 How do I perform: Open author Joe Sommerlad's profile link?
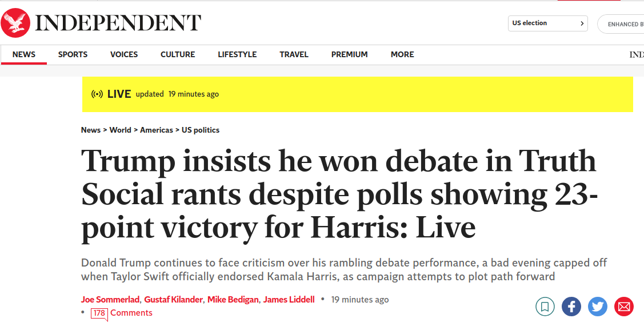click(x=110, y=300)
